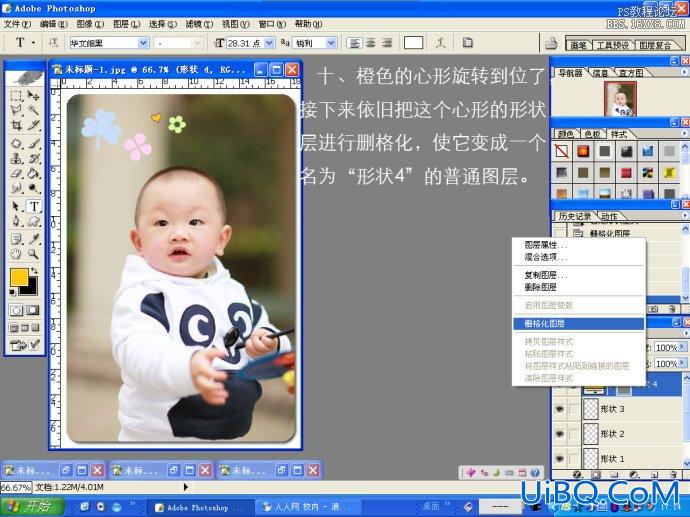
Task: Open Adobe Photoshop taskbar button
Action: point(200,507)
